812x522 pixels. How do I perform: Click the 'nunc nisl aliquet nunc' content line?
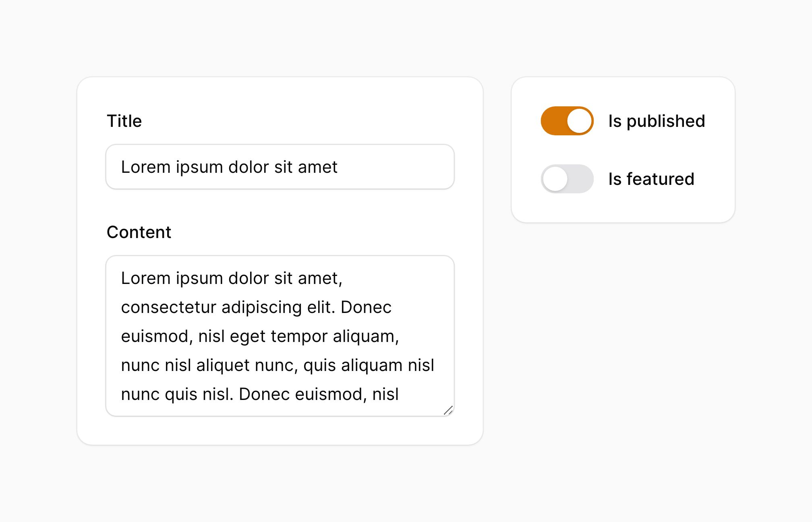click(278, 365)
